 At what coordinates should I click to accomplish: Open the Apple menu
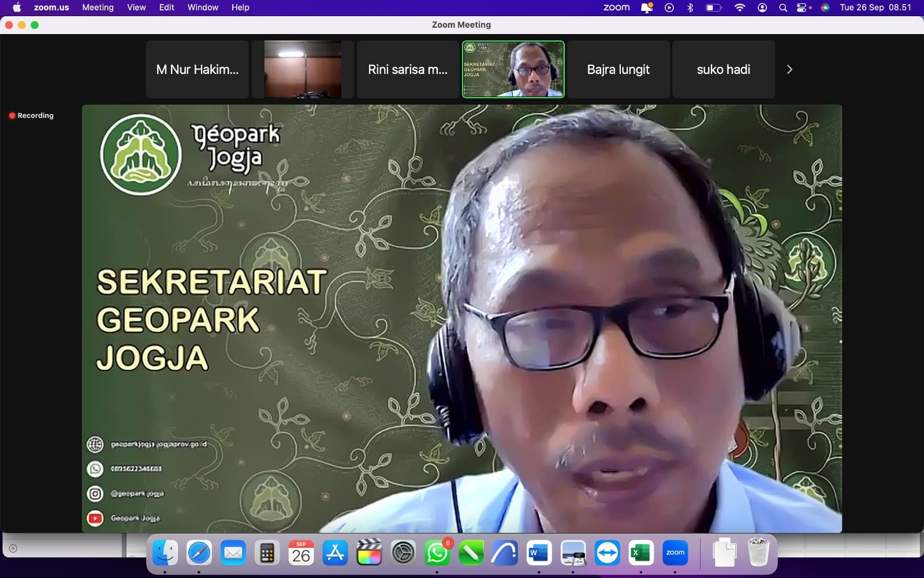point(17,8)
